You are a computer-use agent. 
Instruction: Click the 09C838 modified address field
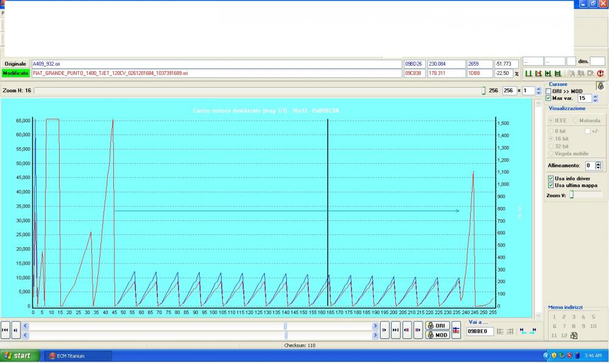click(x=415, y=73)
